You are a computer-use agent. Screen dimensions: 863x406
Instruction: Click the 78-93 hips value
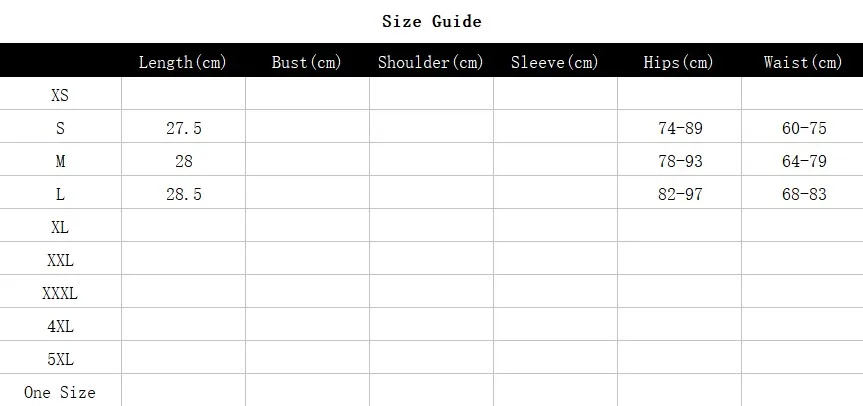click(x=680, y=161)
